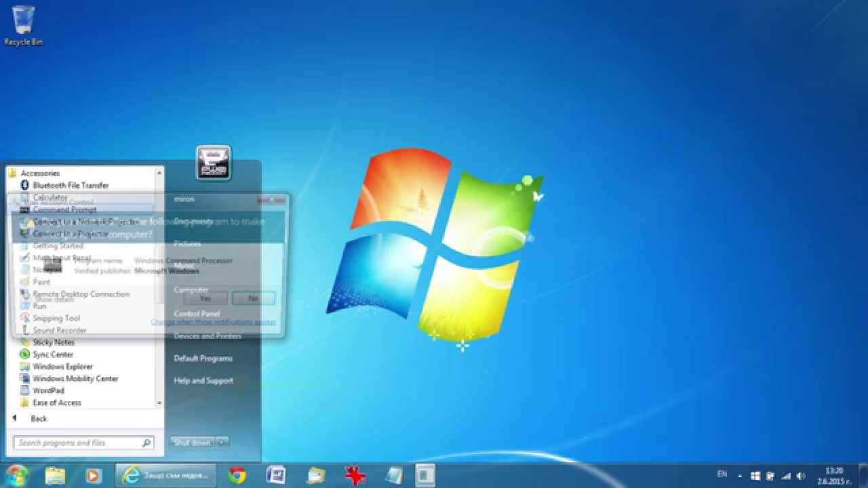
Task: Click the Show desktop strip
Action: (x=863, y=476)
